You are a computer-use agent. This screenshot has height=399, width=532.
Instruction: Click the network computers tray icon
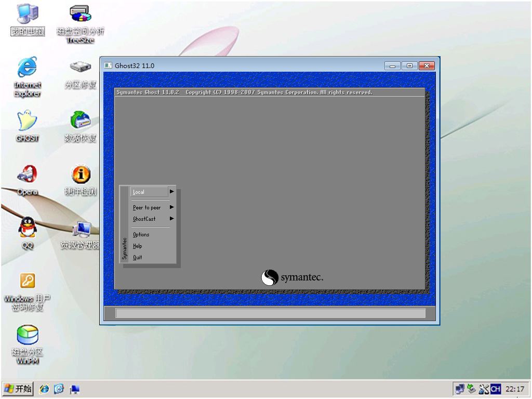[460, 389]
